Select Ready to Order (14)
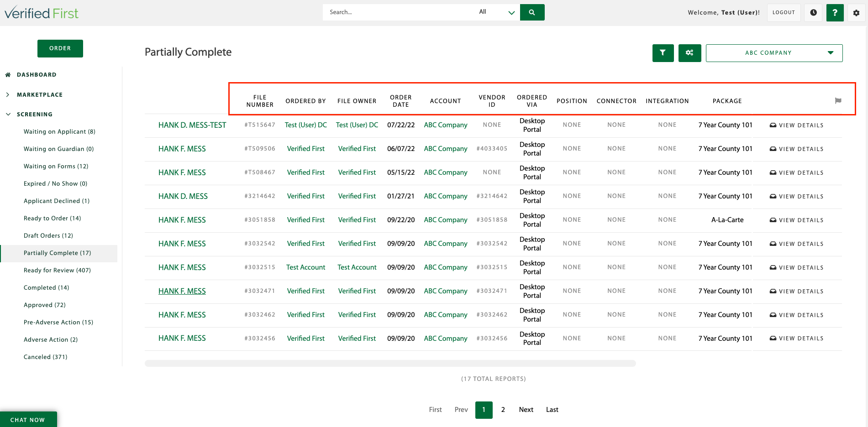Image resolution: width=868 pixels, height=427 pixels. pyautogui.click(x=52, y=219)
